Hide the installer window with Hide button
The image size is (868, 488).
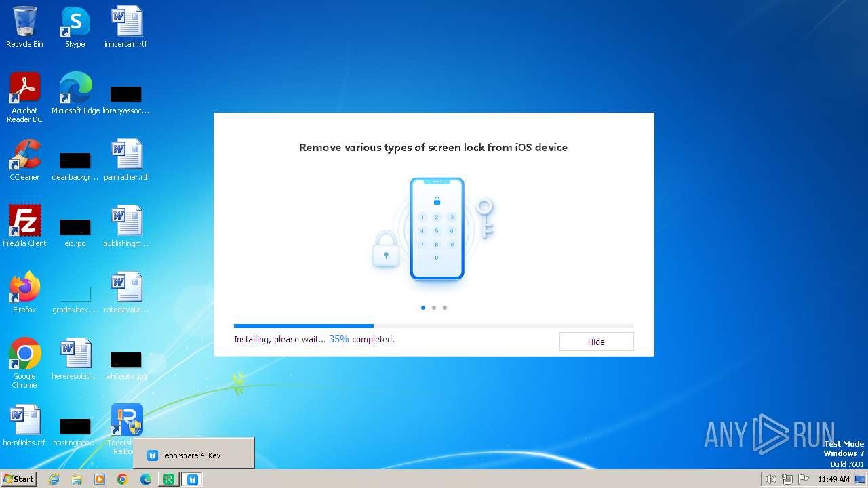(596, 342)
